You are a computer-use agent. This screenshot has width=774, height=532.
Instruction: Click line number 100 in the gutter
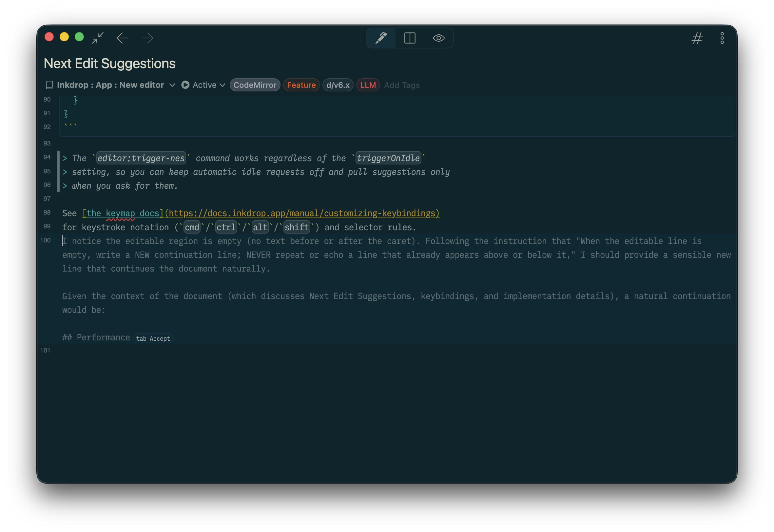tap(45, 240)
